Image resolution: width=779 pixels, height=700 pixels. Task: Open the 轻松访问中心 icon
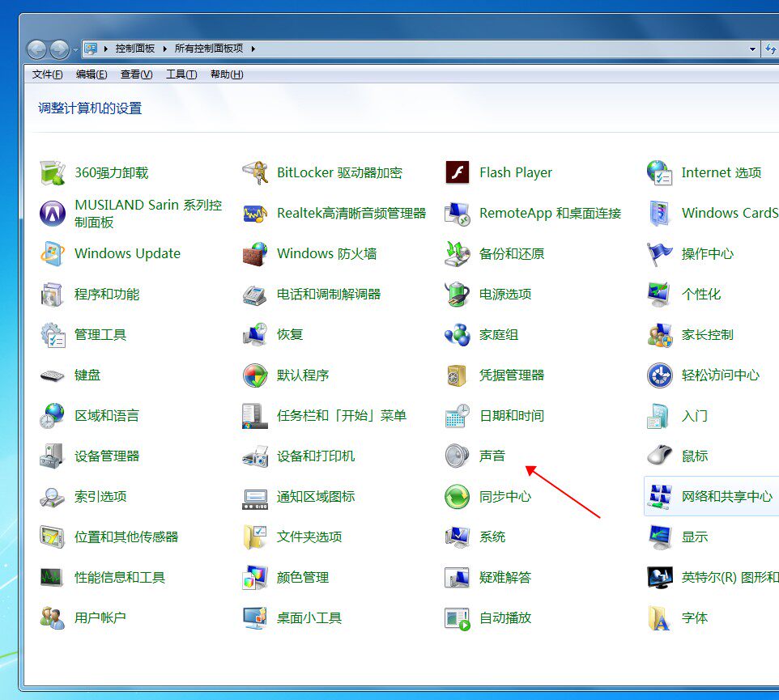659,375
